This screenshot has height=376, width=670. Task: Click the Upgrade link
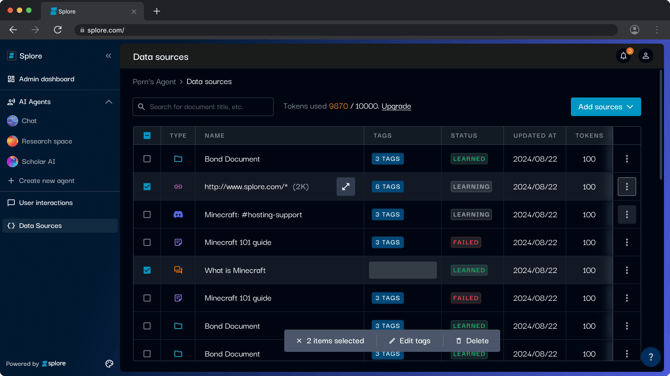[x=396, y=106]
